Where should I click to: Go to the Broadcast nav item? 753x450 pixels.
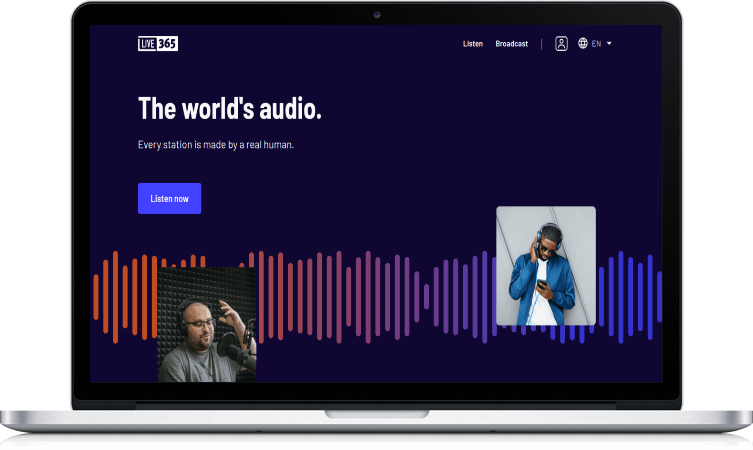click(511, 44)
